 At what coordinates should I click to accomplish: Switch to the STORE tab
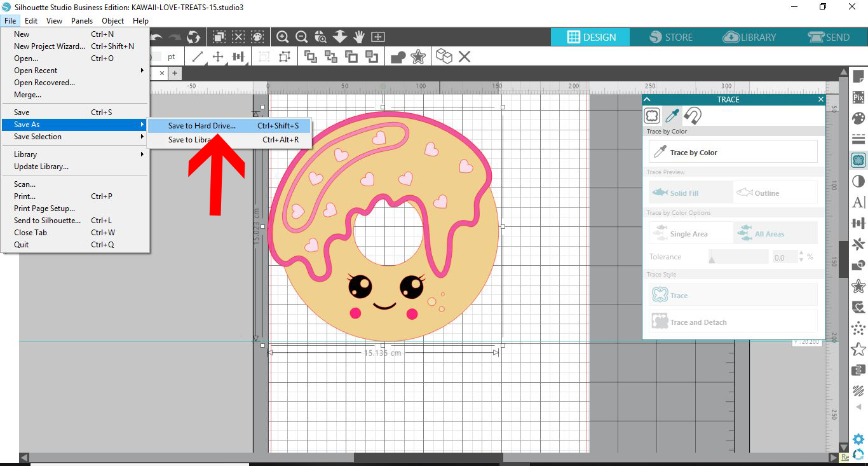tap(671, 37)
